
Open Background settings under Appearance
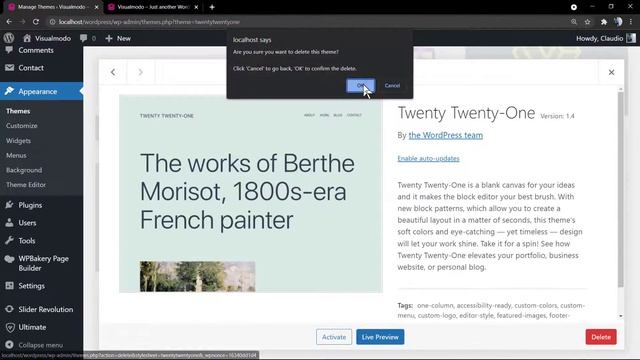click(24, 170)
